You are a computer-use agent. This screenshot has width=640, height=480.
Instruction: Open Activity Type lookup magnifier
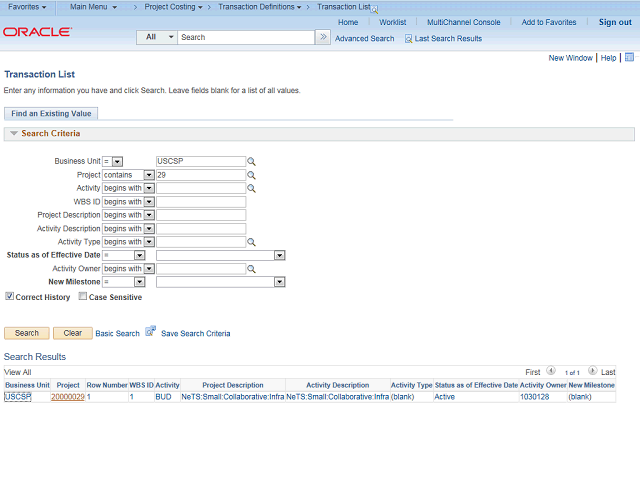tap(251, 242)
